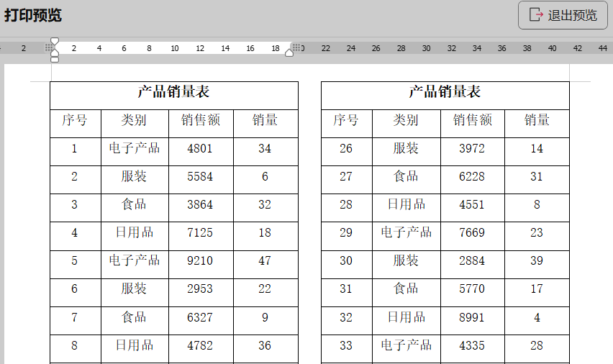Click the 销量 header in the right table
The image size is (613, 364).
point(537,120)
